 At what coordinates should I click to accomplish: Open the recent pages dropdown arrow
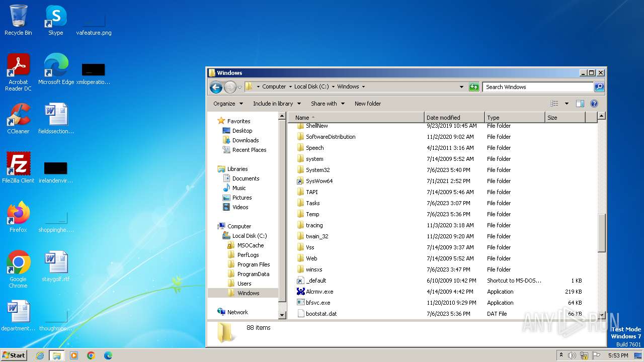coord(239,87)
